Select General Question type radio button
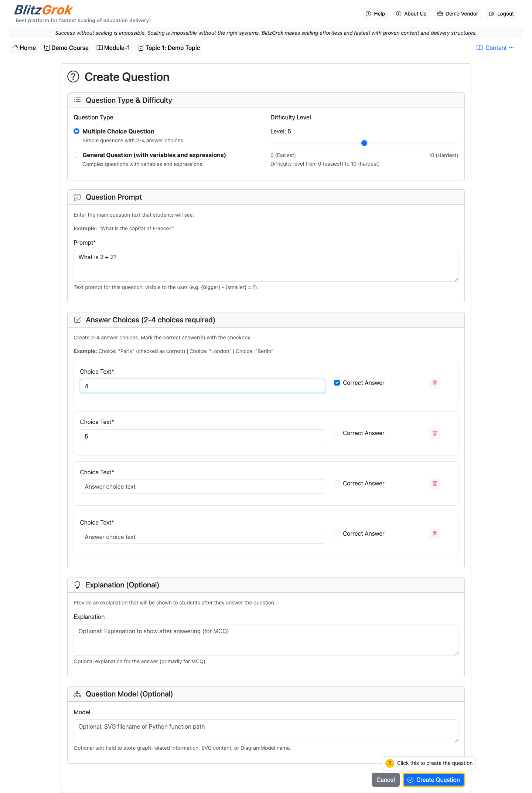Viewport: 532px width, 793px height. coord(76,155)
